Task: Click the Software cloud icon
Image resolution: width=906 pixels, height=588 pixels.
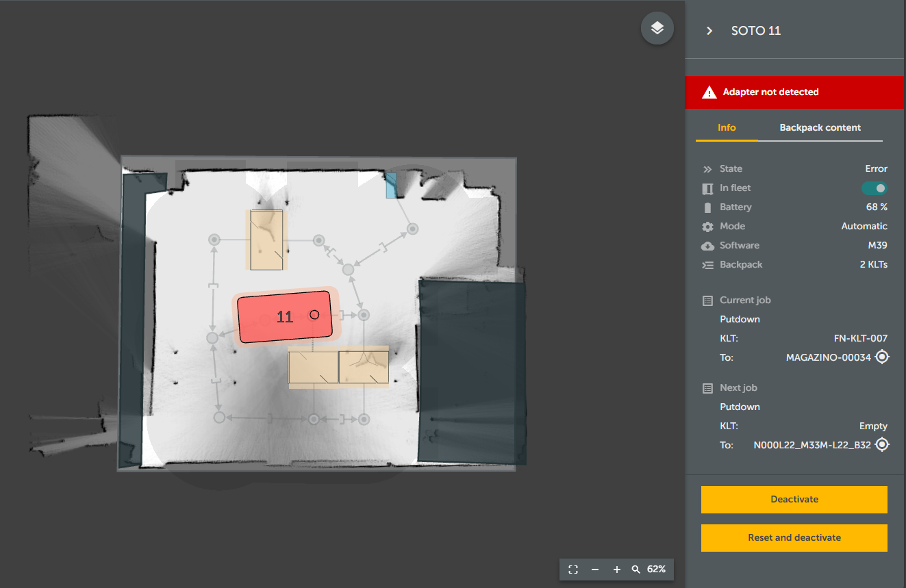Action: (x=708, y=246)
